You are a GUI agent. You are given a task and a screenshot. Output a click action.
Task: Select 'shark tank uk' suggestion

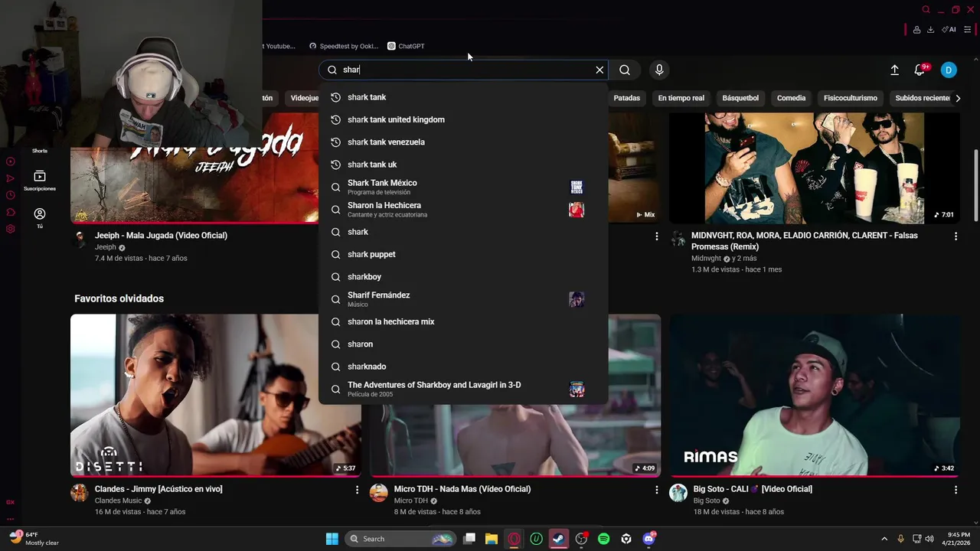pos(463,165)
